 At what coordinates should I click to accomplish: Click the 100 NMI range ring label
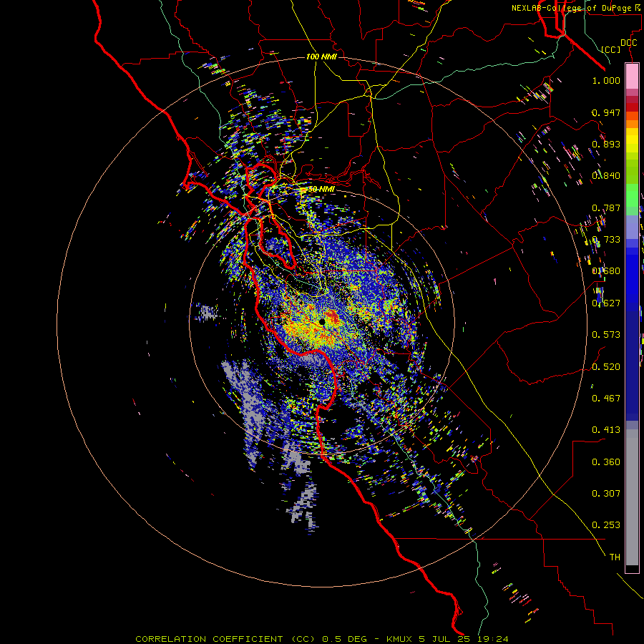[x=321, y=57]
